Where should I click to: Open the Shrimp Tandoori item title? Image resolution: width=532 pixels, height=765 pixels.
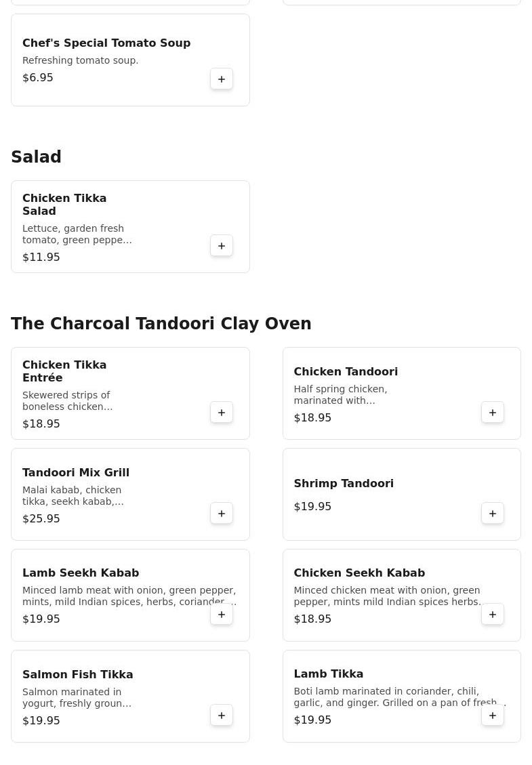[x=344, y=484]
